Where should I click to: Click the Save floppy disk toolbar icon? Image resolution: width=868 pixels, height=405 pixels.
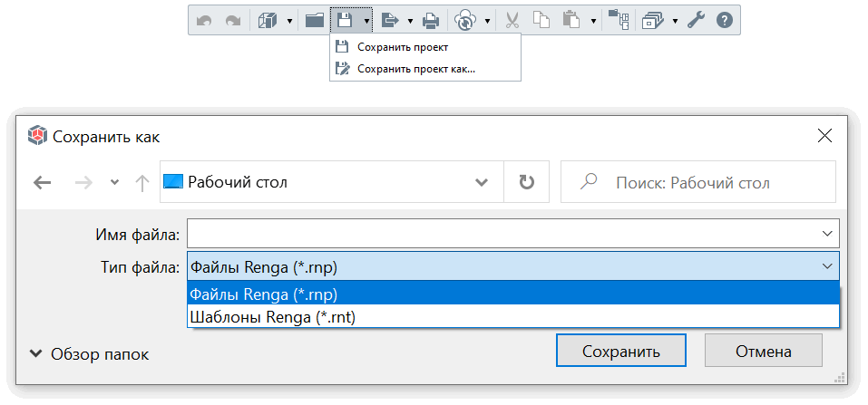pyautogui.click(x=345, y=21)
